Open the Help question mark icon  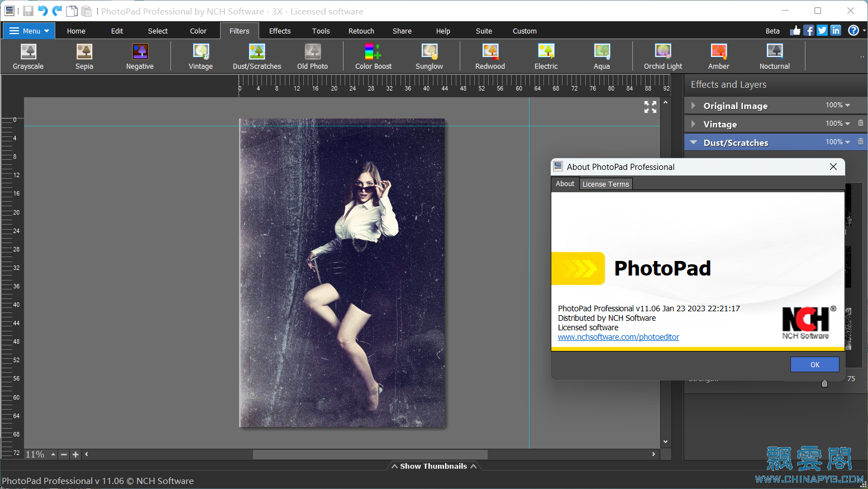853,30
